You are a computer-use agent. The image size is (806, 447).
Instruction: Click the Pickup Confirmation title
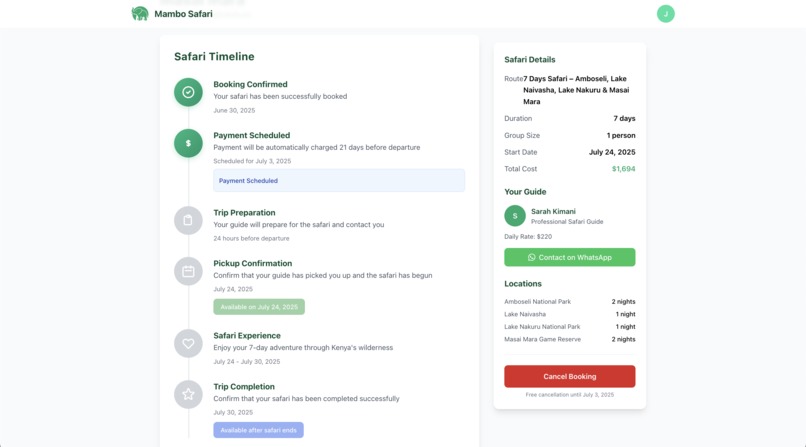(x=252, y=264)
